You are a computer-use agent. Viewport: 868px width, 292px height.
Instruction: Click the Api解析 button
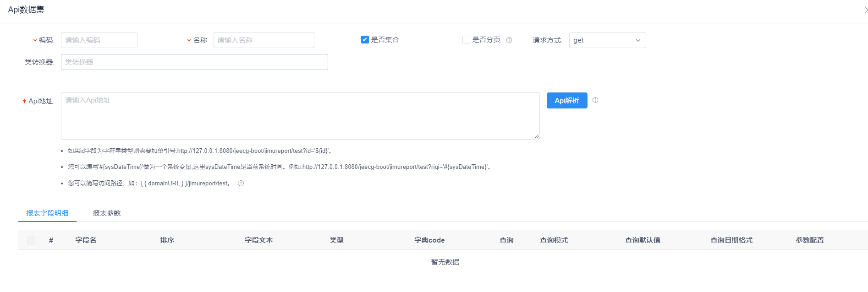(567, 100)
